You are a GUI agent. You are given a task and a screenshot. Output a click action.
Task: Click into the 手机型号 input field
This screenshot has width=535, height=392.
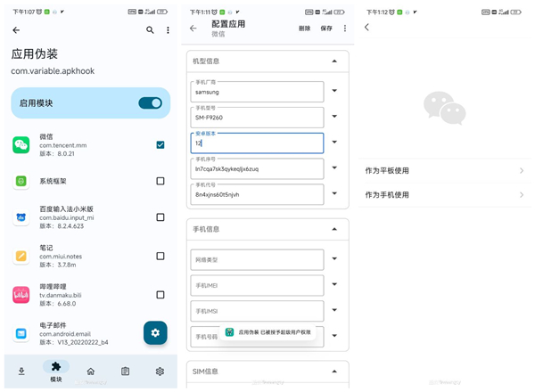[258, 117]
